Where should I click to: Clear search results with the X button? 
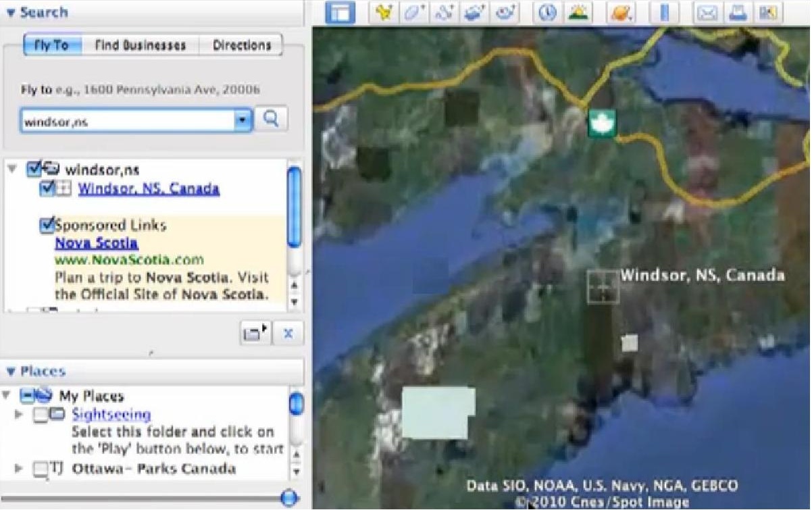[288, 333]
